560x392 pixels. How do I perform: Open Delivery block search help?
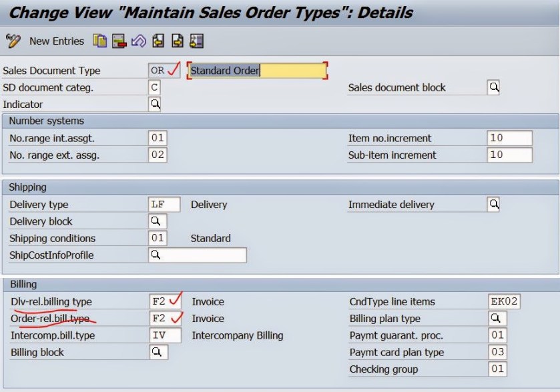(x=157, y=221)
